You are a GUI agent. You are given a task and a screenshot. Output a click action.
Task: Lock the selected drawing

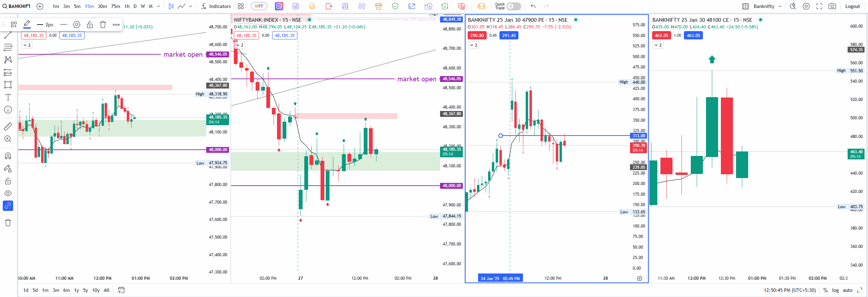click(x=90, y=25)
